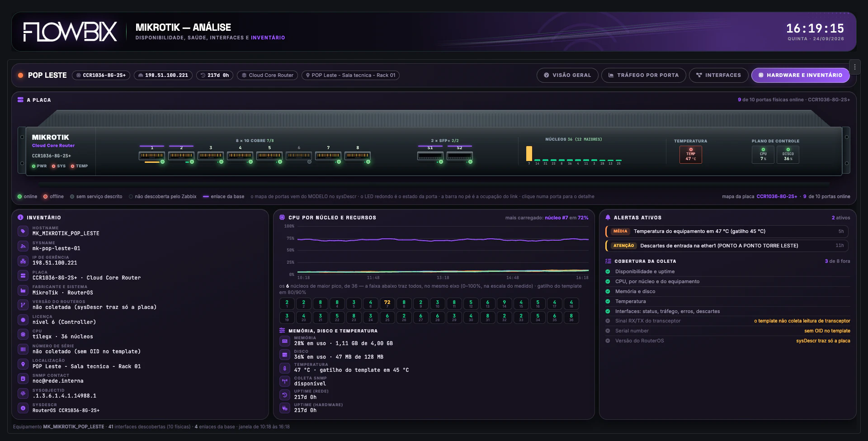Open the Interfaces tab
The width and height of the screenshot is (868, 441).
(x=718, y=75)
